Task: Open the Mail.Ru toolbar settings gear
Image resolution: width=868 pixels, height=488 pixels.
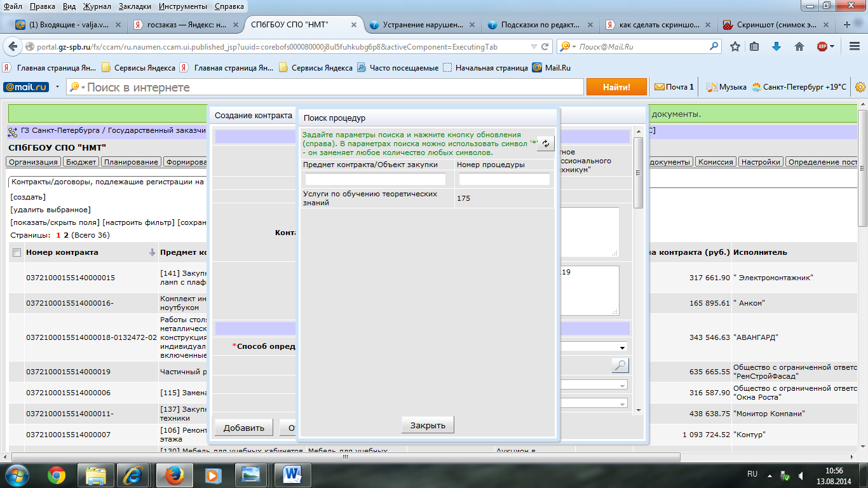Action: point(860,87)
